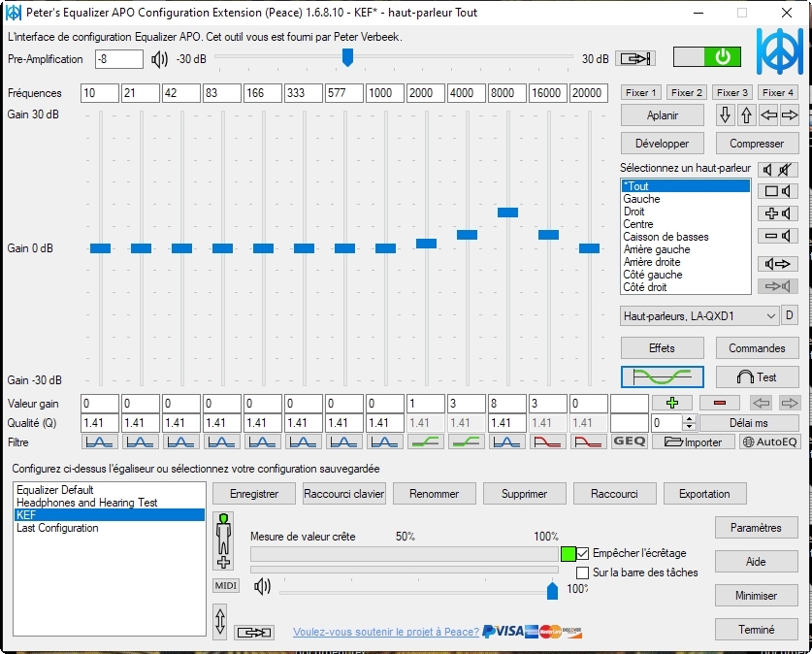812x654 pixels.
Task: Open the Effets panel
Action: [663, 348]
